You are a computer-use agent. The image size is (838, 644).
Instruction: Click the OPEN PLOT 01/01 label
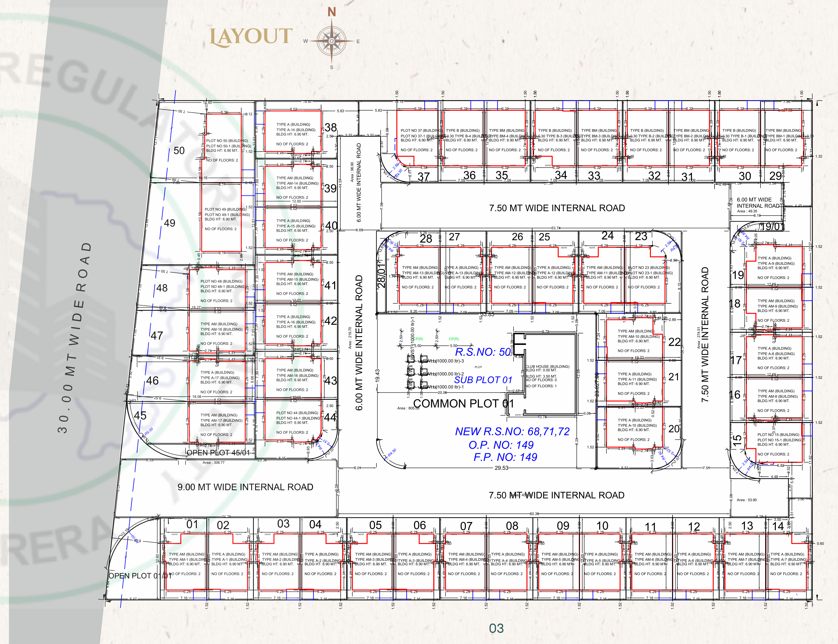(x=140, y=576)
